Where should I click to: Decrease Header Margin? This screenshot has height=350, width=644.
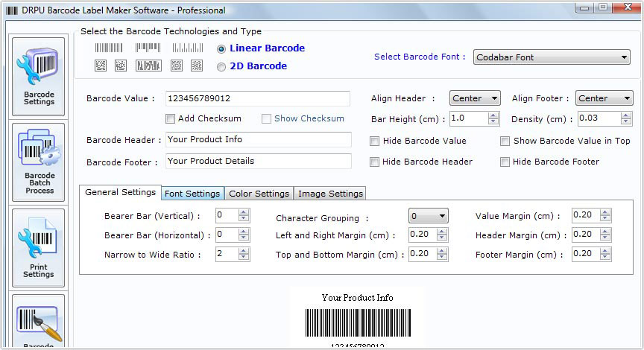point(605,238)
